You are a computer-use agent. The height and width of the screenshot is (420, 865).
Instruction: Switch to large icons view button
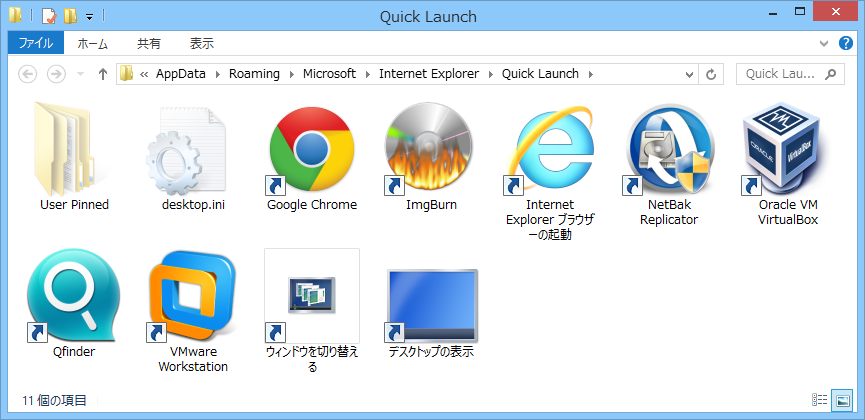click(842, 400)
